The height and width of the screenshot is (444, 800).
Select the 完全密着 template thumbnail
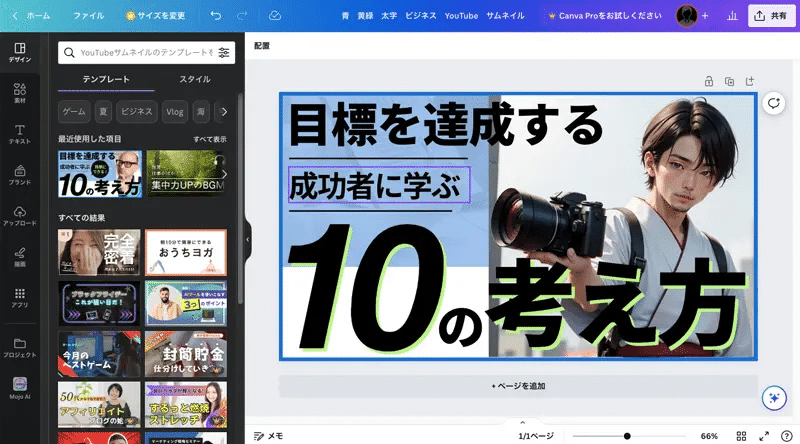(x=99, y=252)
